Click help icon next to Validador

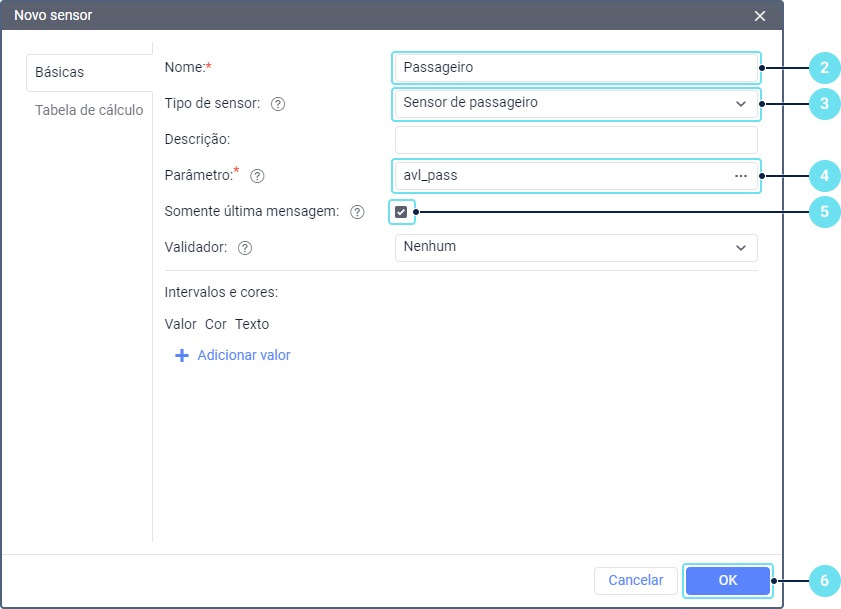[x=245, y=248]
